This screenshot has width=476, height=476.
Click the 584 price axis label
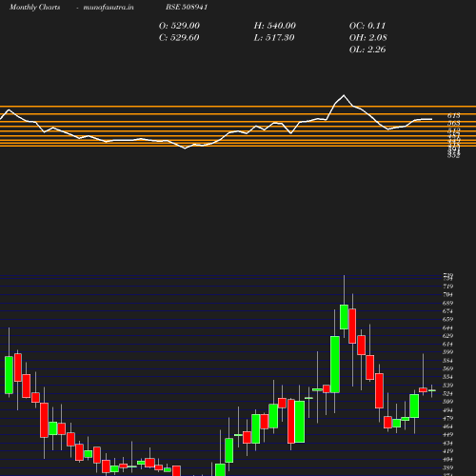[447, 361]
